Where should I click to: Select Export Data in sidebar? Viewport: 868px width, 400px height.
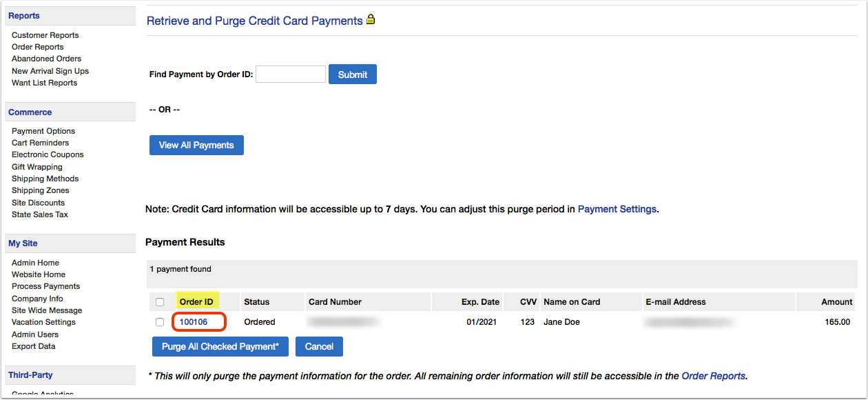click(34, 346)
